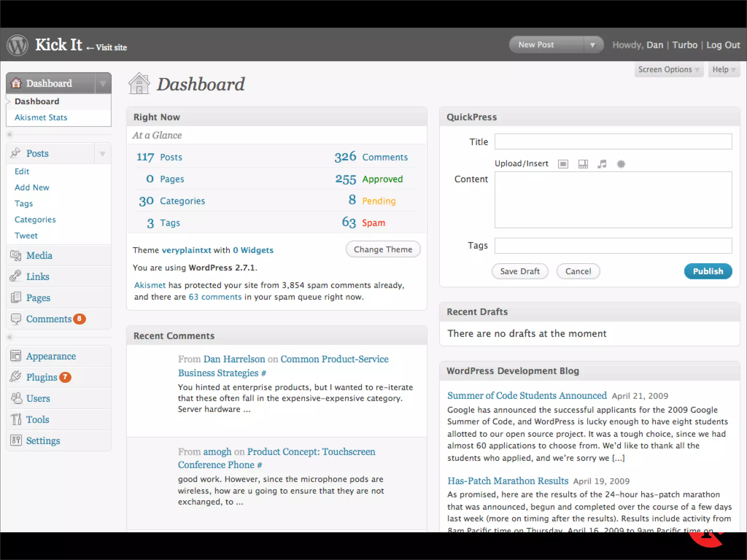Open the Users sidebar icon
This screenshot has width=747, height=560.
coord(16,398)
